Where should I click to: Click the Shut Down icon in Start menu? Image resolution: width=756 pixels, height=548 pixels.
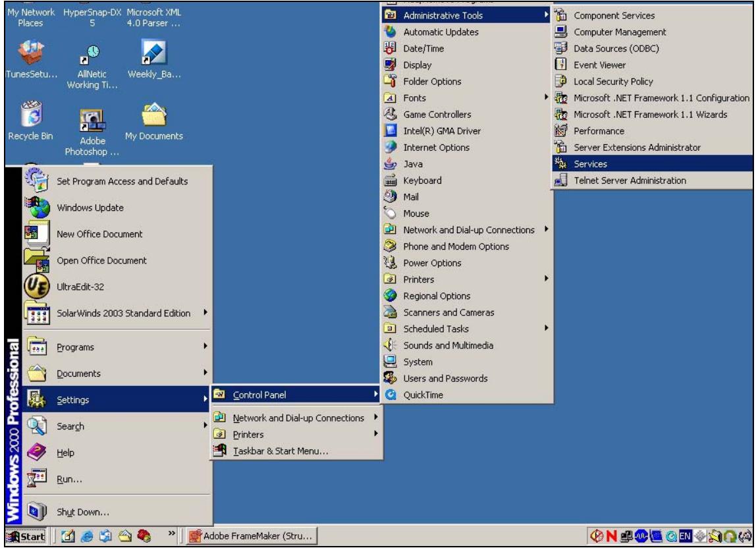pos(37,511)
